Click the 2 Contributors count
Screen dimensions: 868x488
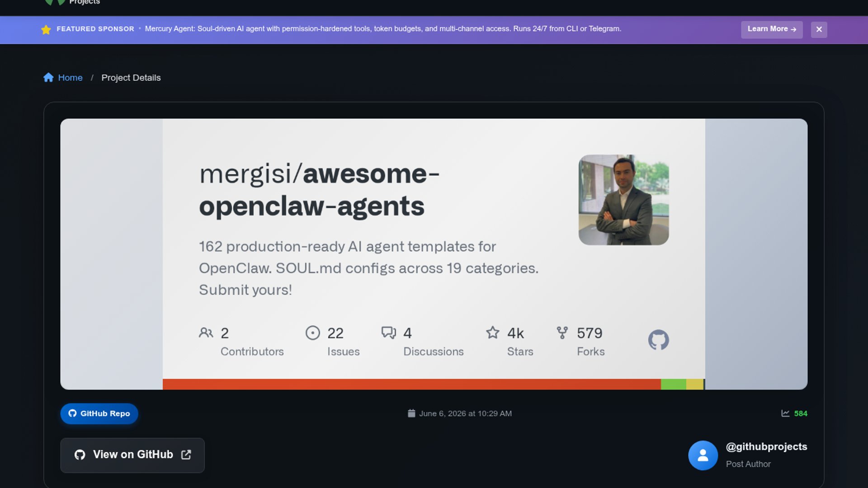tap(225, 333)
